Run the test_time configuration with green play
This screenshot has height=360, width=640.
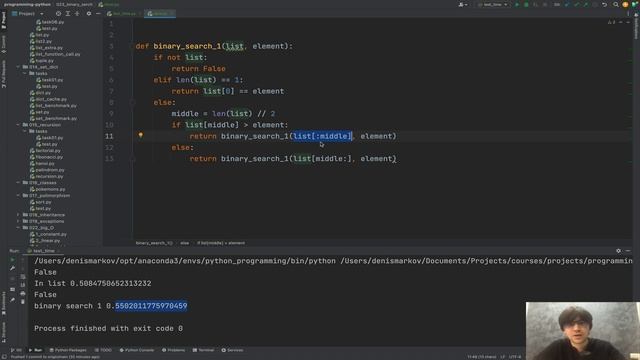click(x=517, y=4)
